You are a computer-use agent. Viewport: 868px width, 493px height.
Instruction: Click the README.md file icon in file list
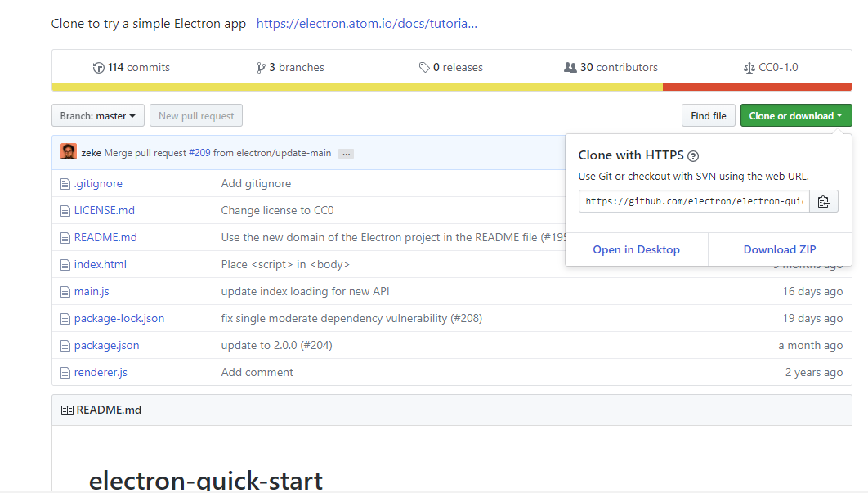click(65, 238)
